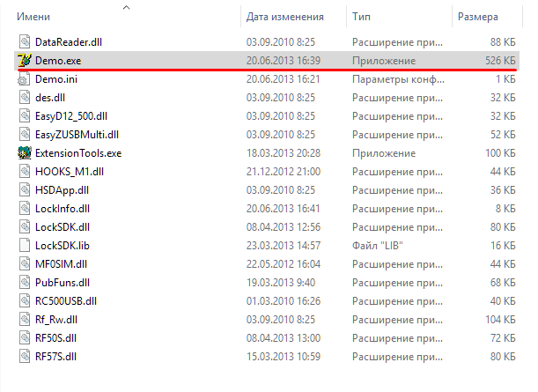Click the des.dll file icon
Screen dimensions: 538x392
point(25,98)
